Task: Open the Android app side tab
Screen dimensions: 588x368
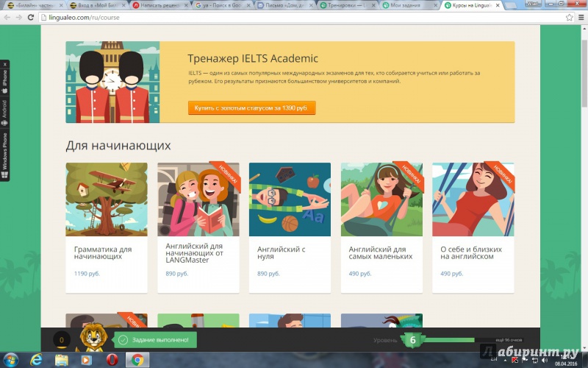Action: [x=5, y=113]
